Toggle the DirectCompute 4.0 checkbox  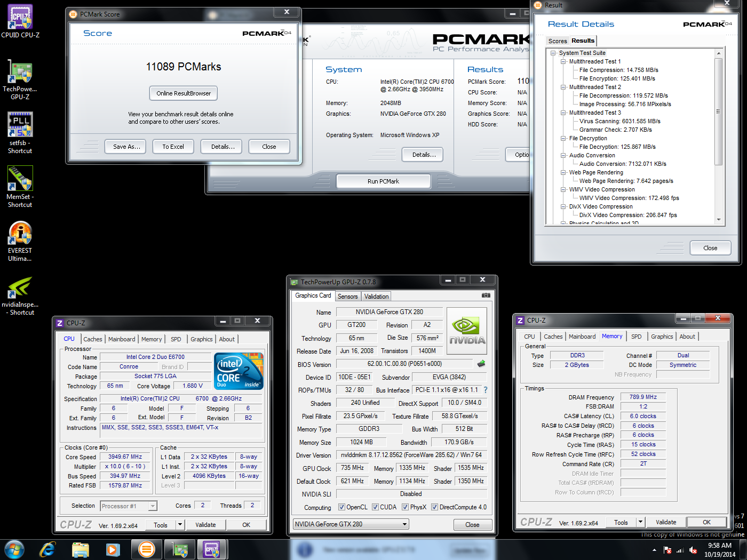pos(434,507)
